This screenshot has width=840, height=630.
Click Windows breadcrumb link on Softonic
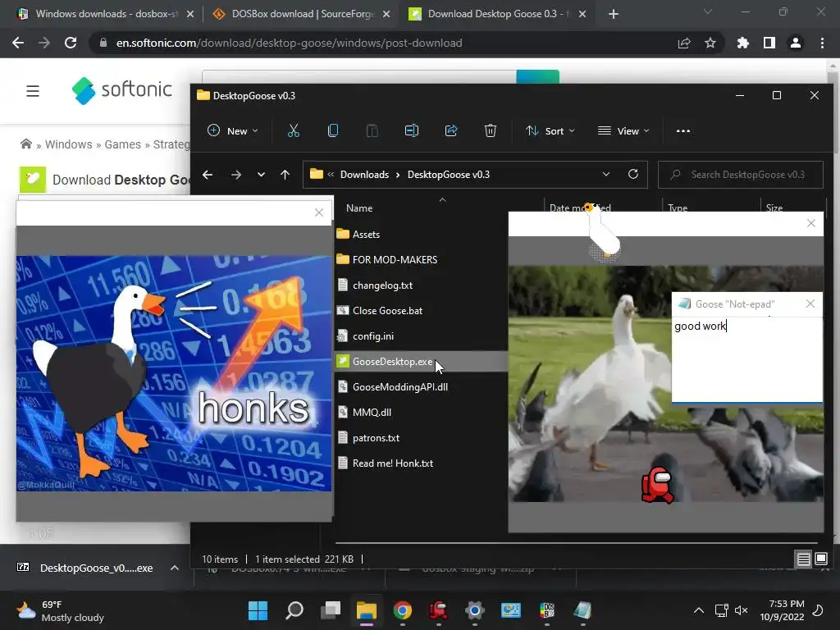(x=69, y=144)
